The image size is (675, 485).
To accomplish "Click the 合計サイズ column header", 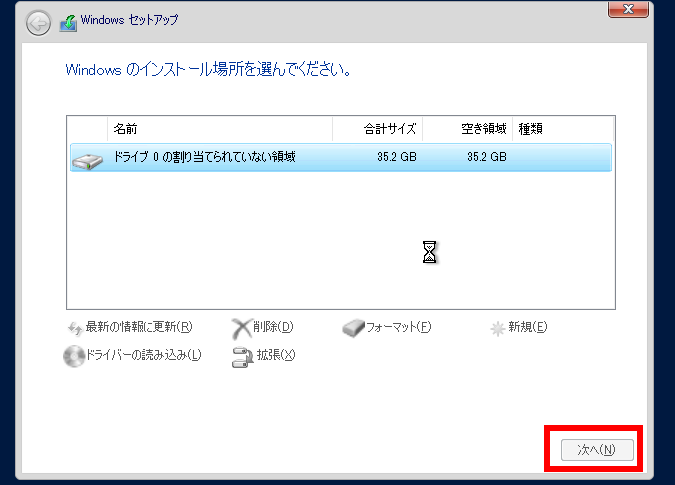I will coord(378,129).
